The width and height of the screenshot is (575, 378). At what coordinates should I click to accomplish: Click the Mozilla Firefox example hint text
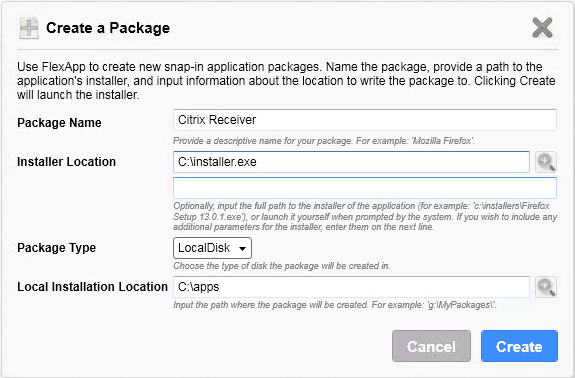[x=323, y=141]
